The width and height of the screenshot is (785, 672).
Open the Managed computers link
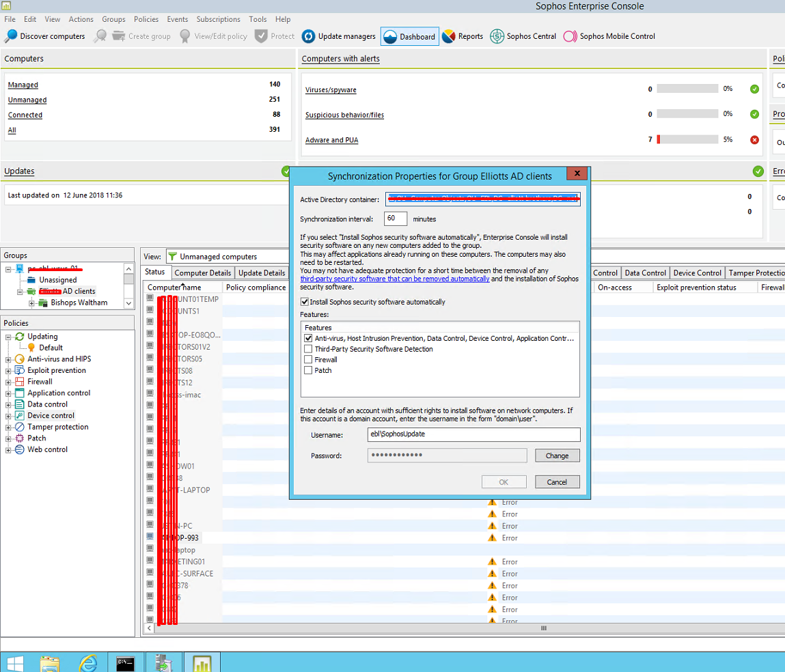[x=23, y=85]
